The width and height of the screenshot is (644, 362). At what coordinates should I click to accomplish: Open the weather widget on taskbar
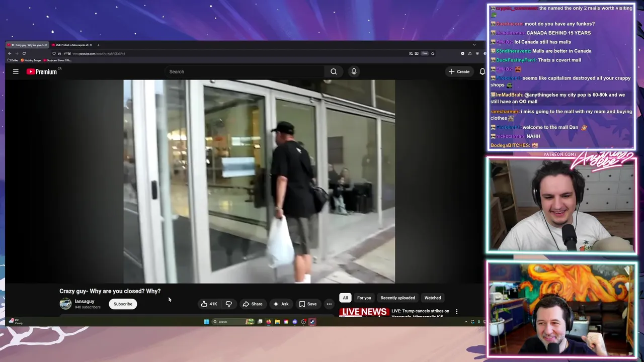click(x=15, y=322)
